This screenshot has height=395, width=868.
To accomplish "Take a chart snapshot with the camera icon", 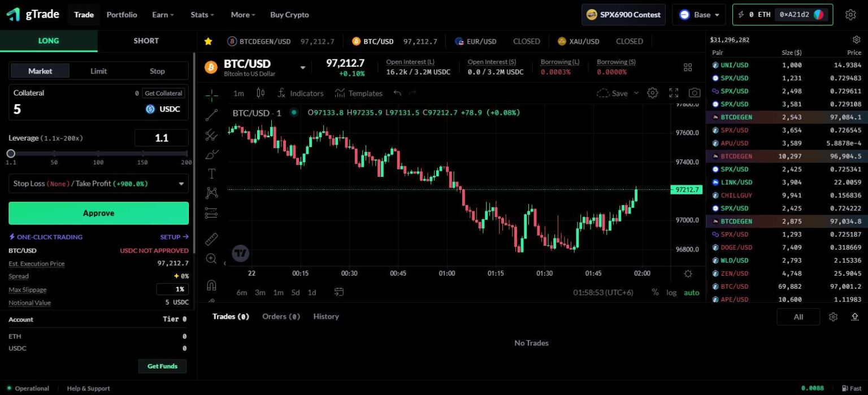I will point(695,93).
